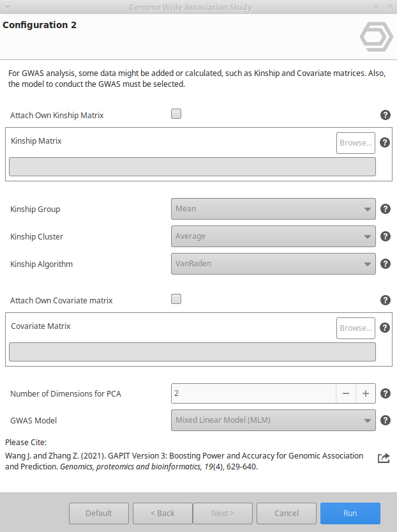Open the Kinship Cluster dropdown

coord(273,236)
